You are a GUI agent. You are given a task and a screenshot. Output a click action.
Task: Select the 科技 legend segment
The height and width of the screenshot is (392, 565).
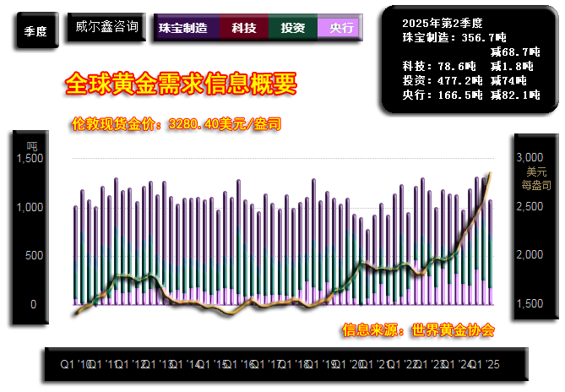[x=244, y=27]
